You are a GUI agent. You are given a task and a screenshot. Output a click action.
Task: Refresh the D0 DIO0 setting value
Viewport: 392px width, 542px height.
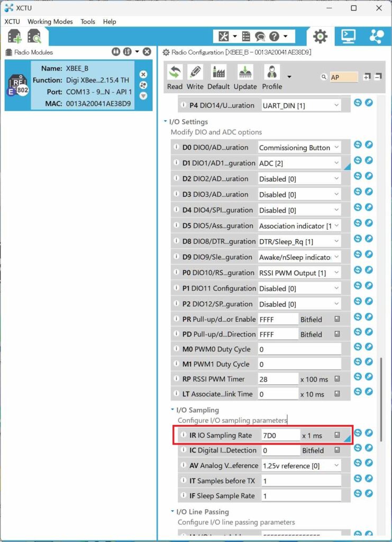(358, 144)
